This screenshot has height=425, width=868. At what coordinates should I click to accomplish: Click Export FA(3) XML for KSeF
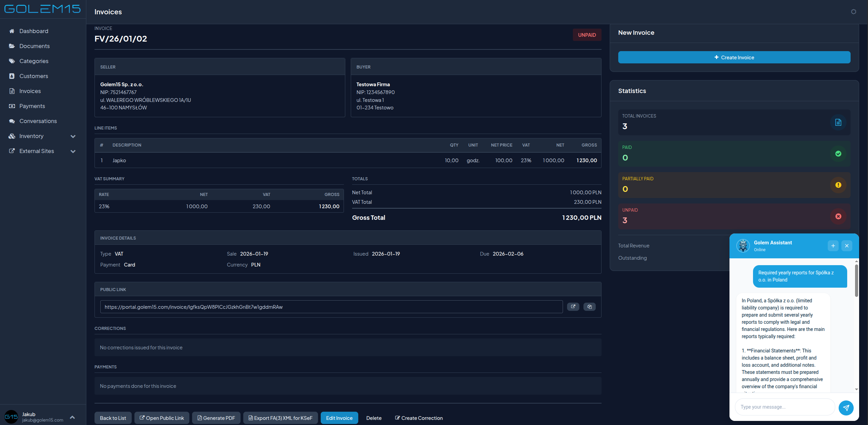(x=280, y=418)
